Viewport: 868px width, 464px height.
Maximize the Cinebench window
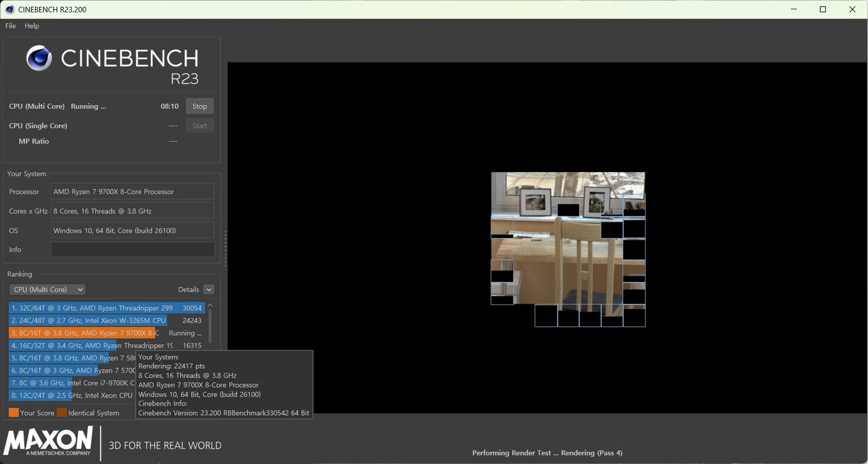823,9
